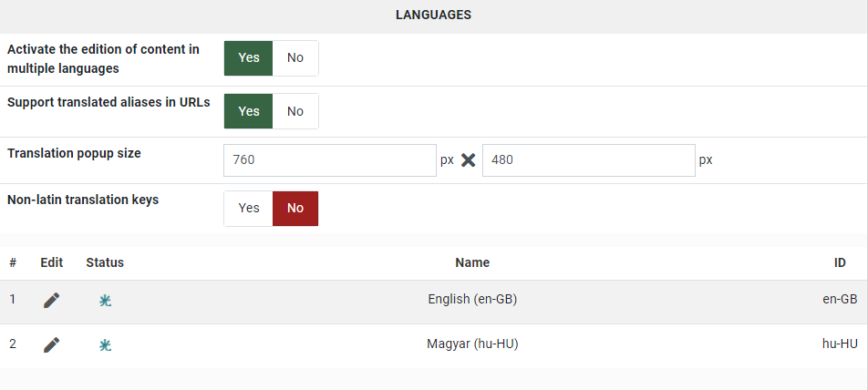Enable content edition in multiple languages
Viewport: 868px width, 390px height.
coord(249,58)
